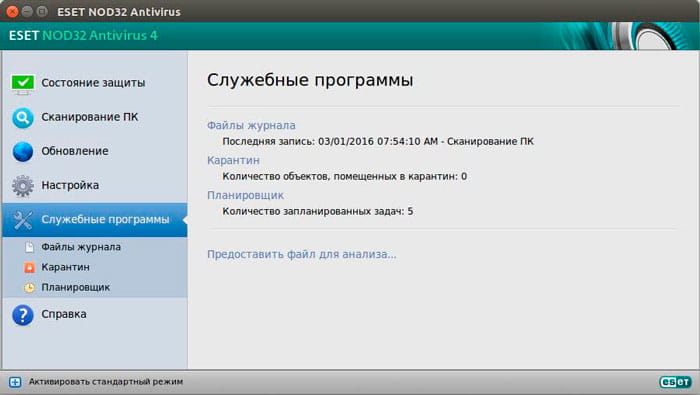This screenshot has height=395, width=700.
Task: Open the Карантин link in main pane
Action: 233,160
